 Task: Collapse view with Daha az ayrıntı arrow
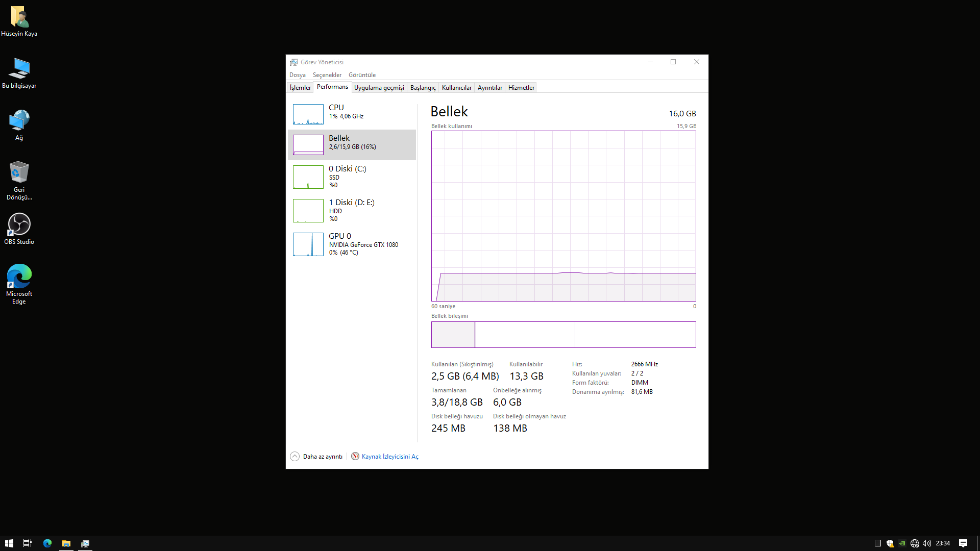coord(295,456)
